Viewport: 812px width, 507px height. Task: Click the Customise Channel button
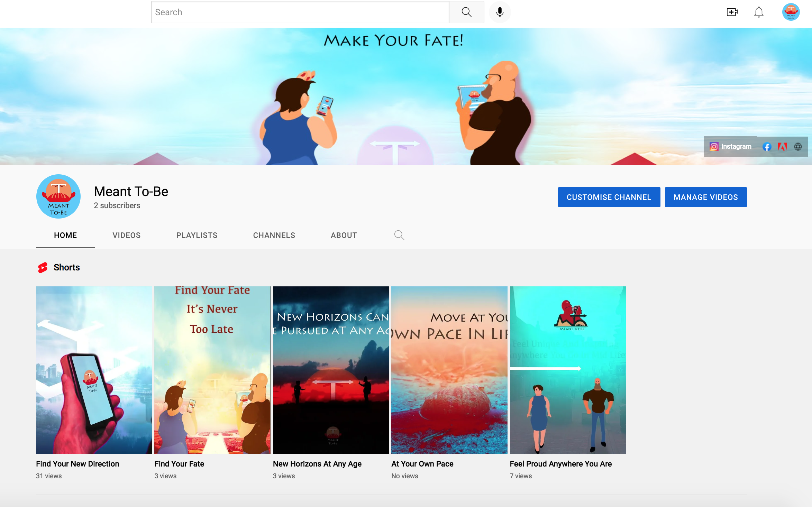(x=609, y=197)
